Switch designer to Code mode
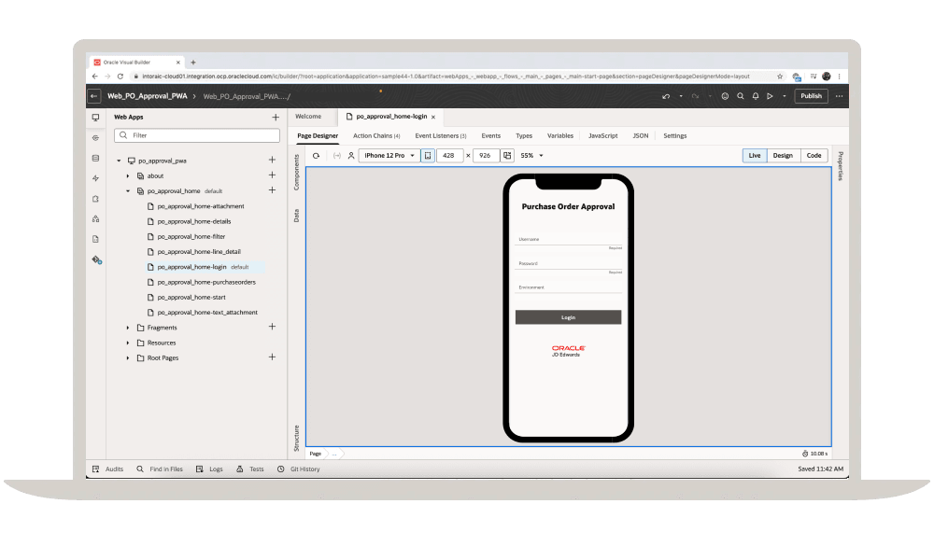The image size is (934, 560). coord(814,155)
